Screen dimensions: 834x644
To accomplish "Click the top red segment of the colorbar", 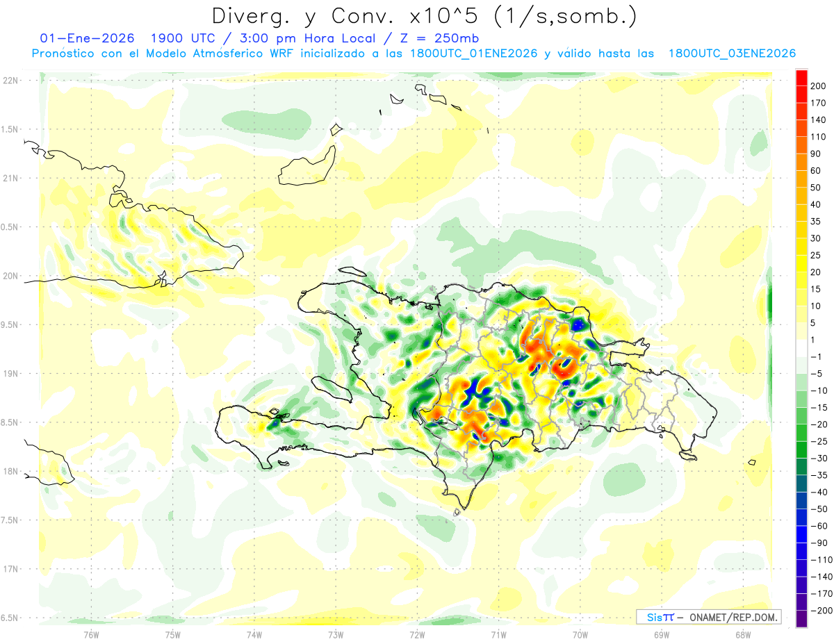I will click(x=801, y=77).
